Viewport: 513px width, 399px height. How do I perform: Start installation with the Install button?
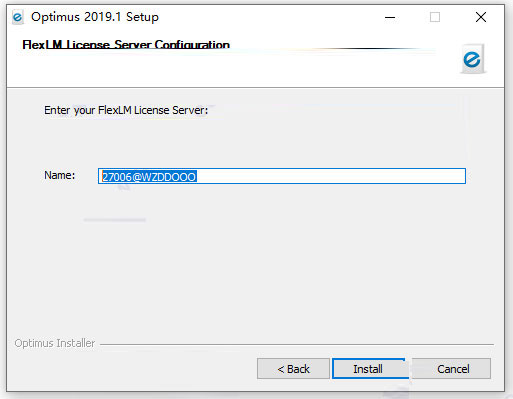point(370,369)
